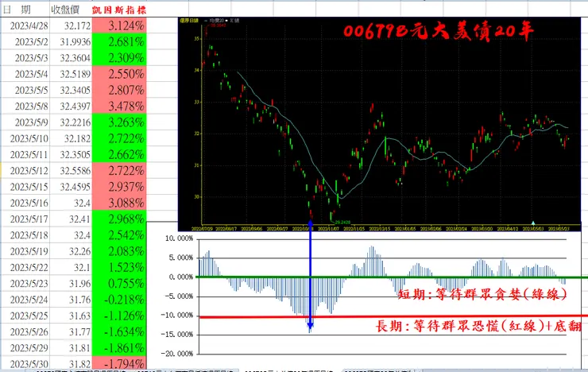Select closing price 32.3604

[x=71, y=58]
